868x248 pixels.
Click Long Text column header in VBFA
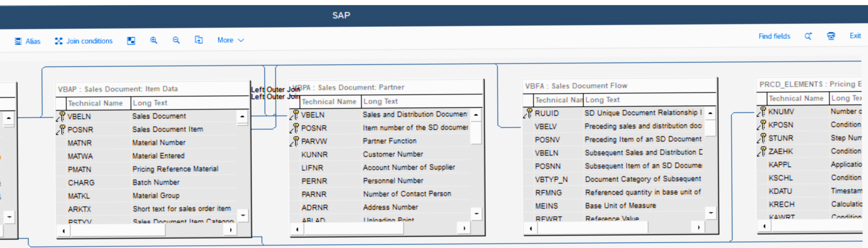click(x=602, y=100)
